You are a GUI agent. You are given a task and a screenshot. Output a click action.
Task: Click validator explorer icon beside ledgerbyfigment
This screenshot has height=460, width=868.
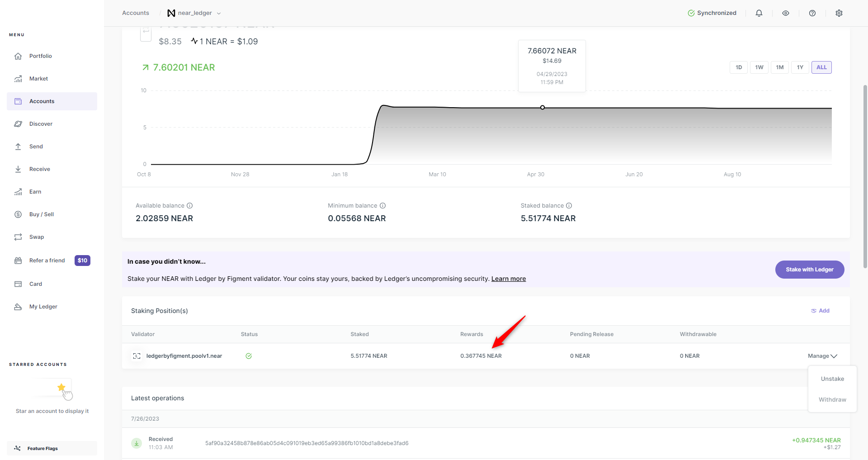coord(137,356)
